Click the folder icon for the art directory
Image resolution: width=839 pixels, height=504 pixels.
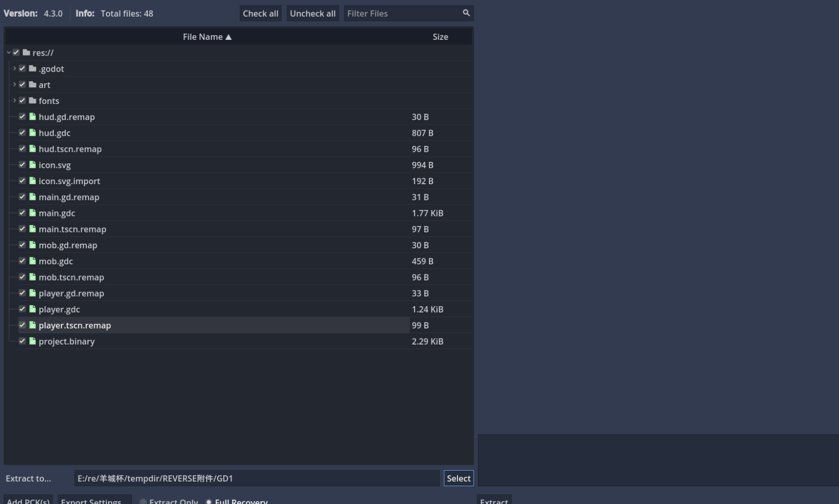tap(33, 85)
